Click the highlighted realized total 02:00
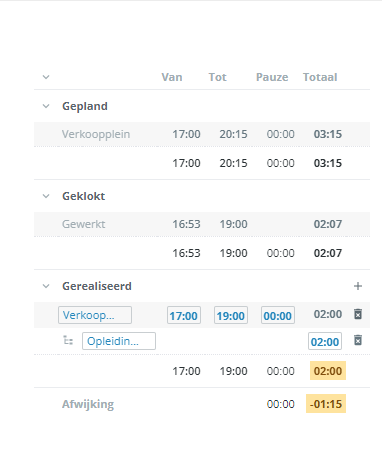The image size is (382, 452). click(x=328, y=371)
